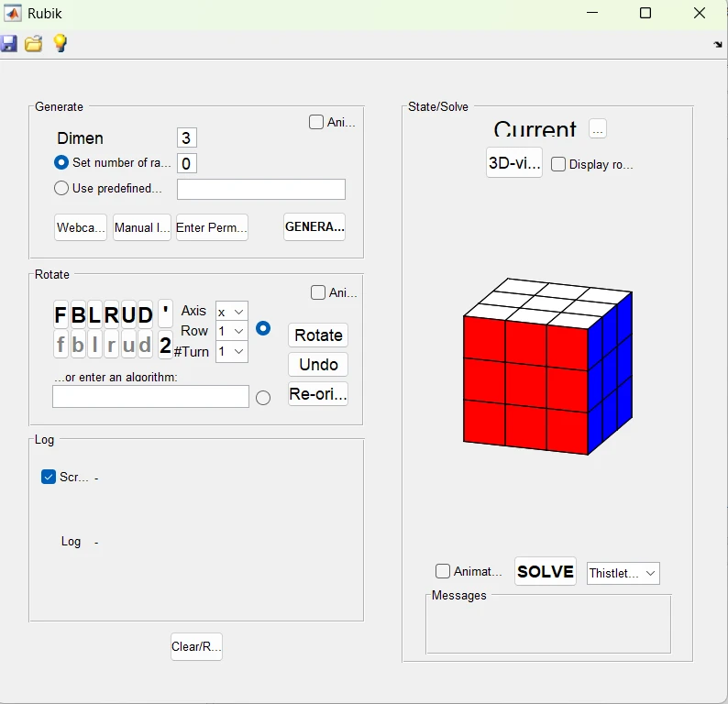The image size is (728, 704).
Task: Click the open folder icon
Action: pos(34,43)
